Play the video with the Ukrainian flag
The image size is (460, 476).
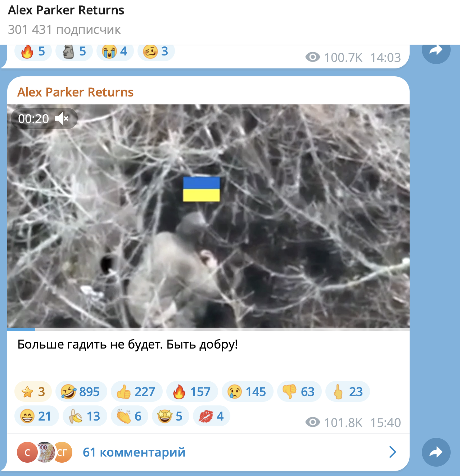pyautogui.click(x=208, y=216)
